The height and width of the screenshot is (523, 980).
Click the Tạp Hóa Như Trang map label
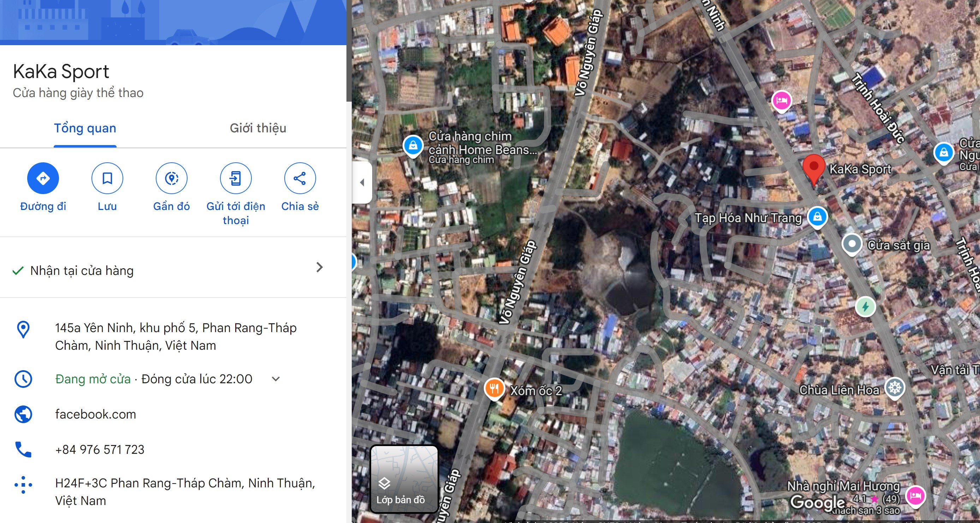coord(748,218)
